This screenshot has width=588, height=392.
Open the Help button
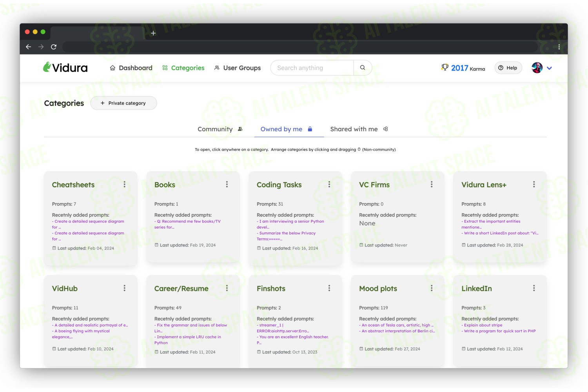point(508,68)
